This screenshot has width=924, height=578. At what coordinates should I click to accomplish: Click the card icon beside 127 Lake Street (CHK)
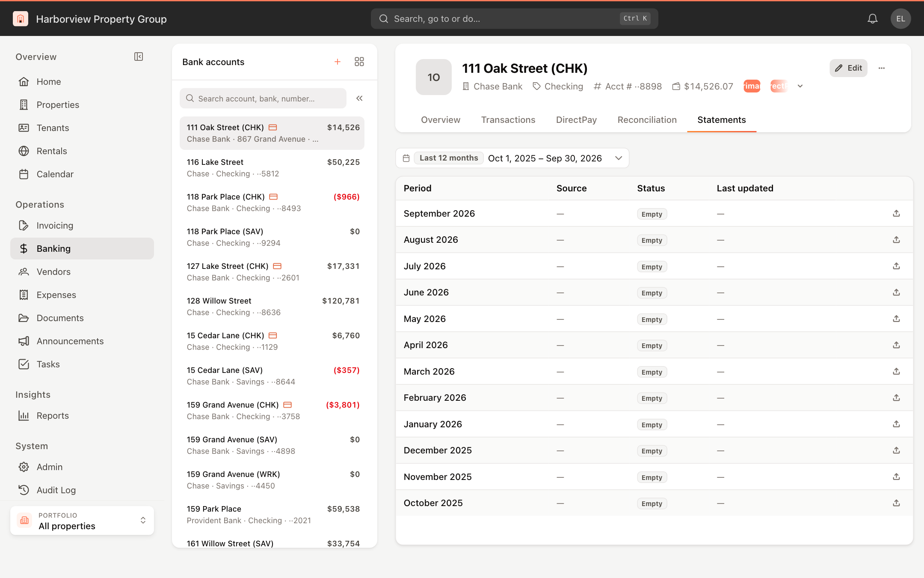pos(277,266)
